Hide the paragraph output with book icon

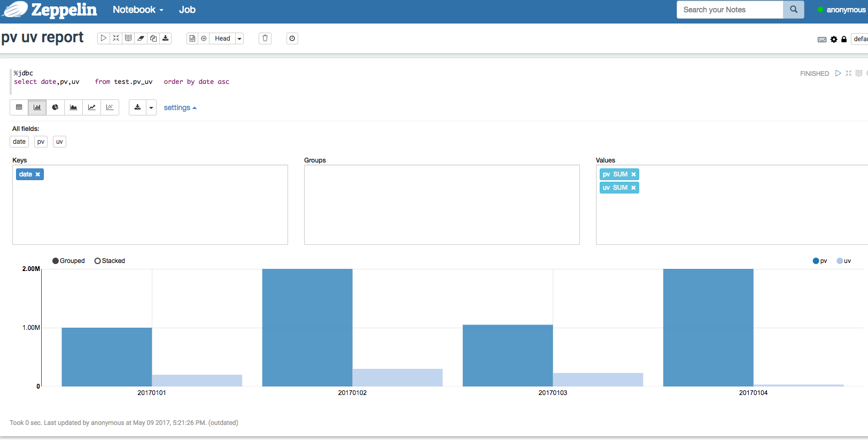tap(859, 73)
